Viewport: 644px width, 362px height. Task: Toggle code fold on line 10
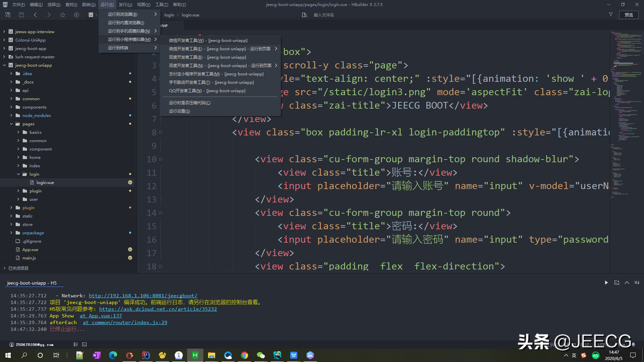[161, 159]
